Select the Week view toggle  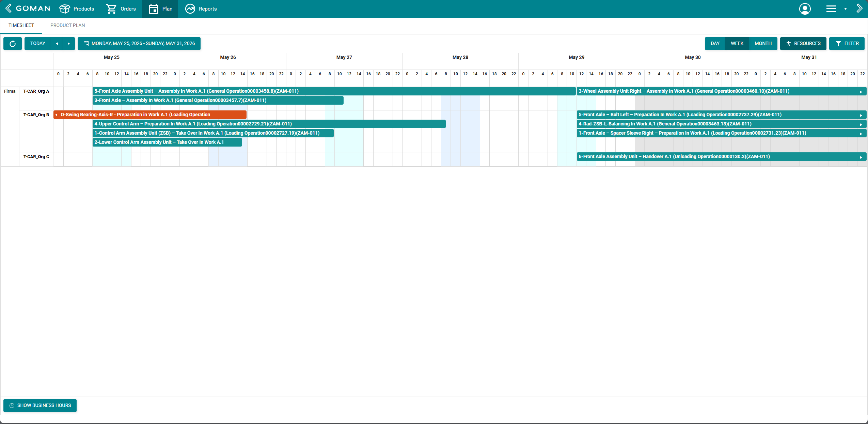pyautogui.click(x=737, y=44)
